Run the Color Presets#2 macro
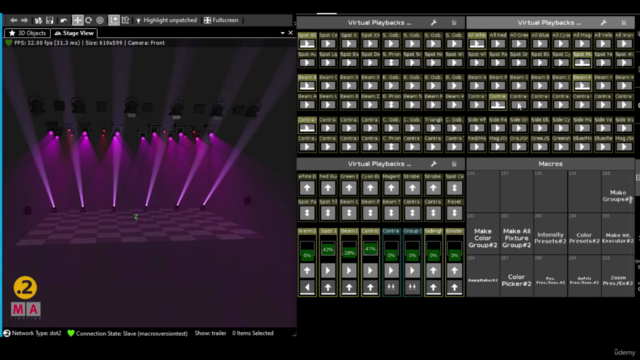This screenshot has height=360, width=640. 584,234
